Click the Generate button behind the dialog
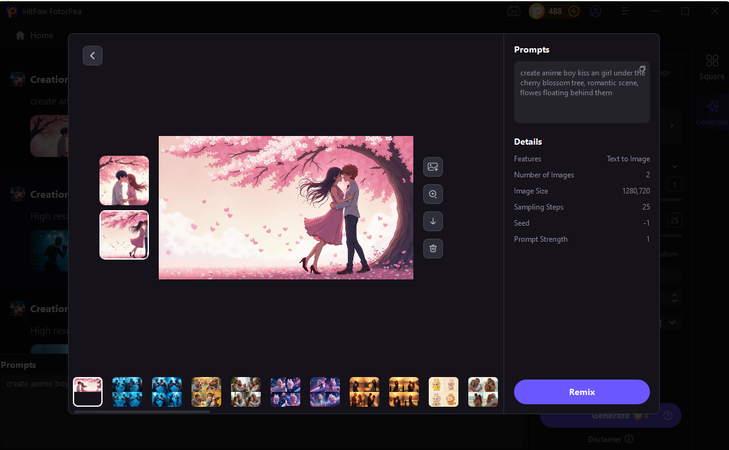The width and height of the screenshot is (729, 450). (x=610, y=416)
